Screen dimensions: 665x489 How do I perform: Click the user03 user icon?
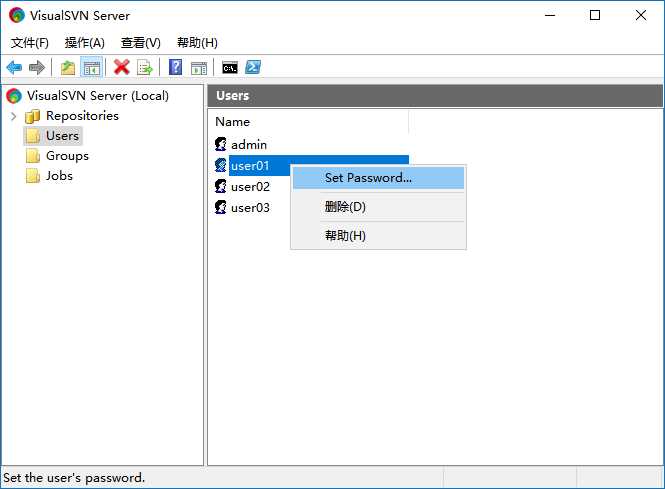point(221,207)
